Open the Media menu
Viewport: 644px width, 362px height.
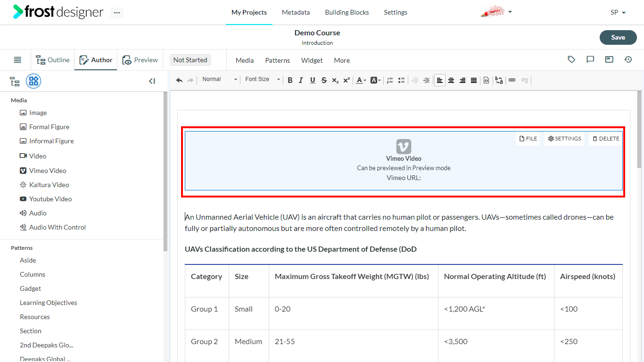pyautogui.click(x=245, y=60)
